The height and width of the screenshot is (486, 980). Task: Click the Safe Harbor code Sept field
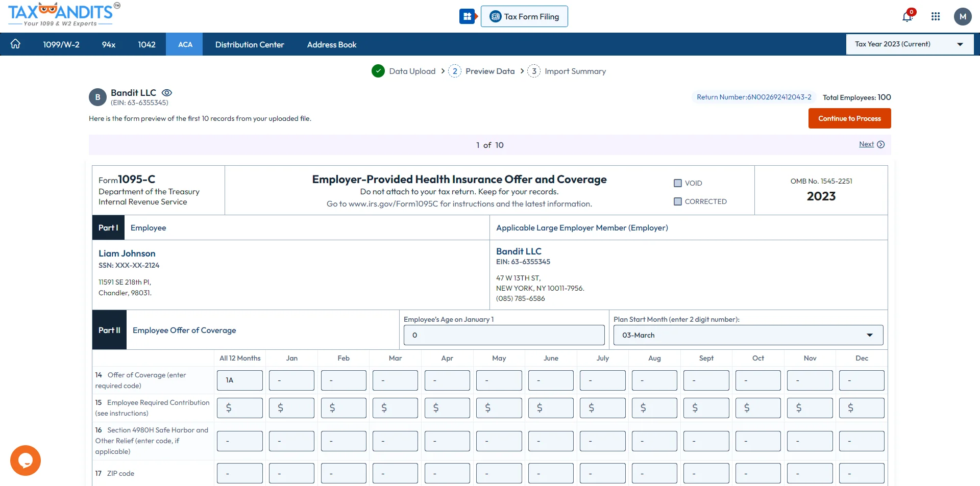pyautogui.click(x=706, y=441)
